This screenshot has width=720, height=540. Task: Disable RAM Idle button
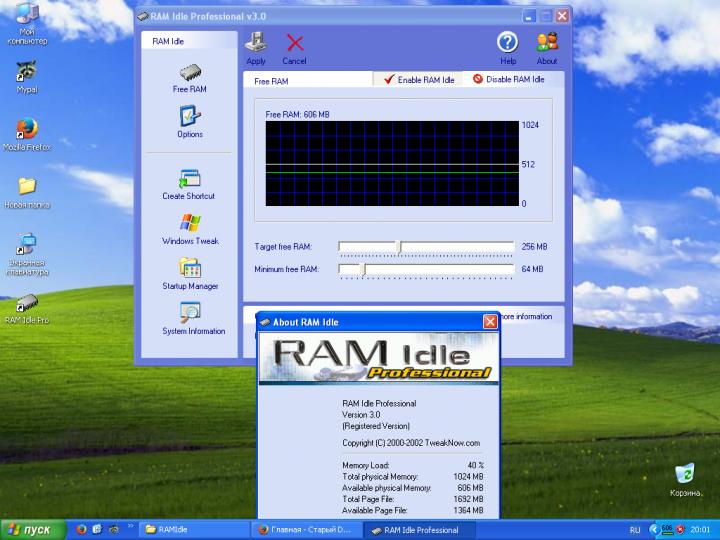(509, 80)
